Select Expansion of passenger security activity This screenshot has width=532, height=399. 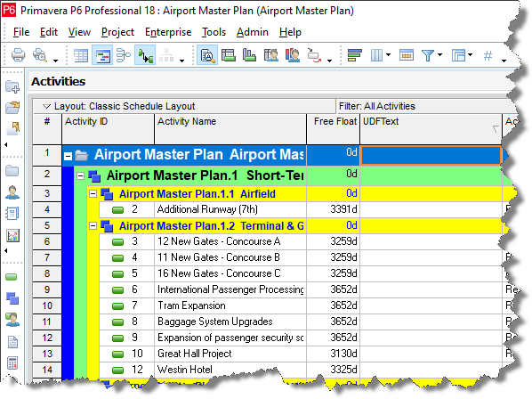(230, 338)
